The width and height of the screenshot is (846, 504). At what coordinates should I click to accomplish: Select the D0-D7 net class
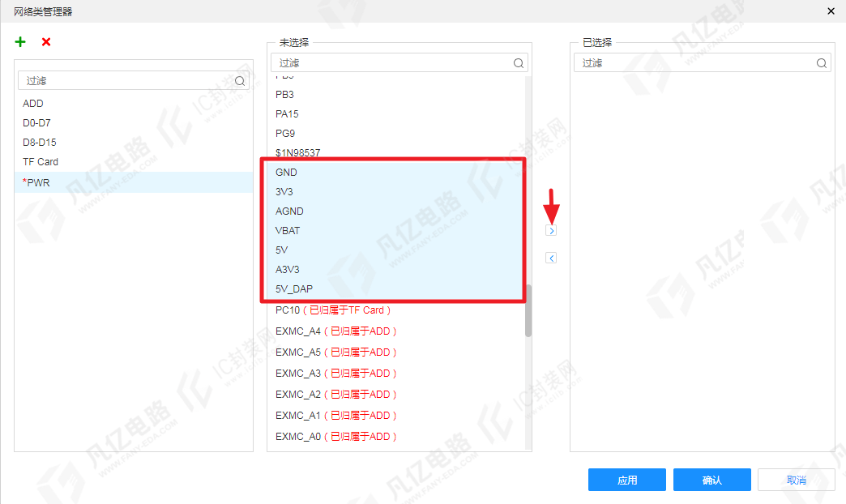point(134,123)
